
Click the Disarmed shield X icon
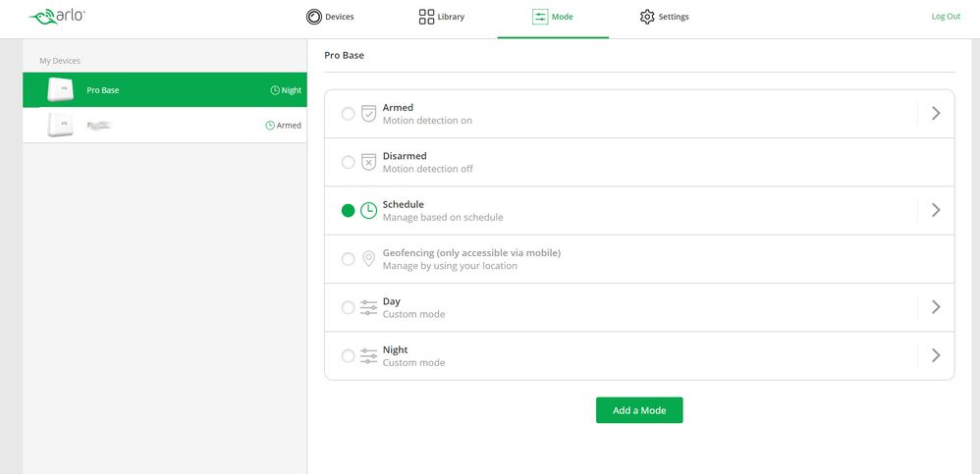point(369,162)
